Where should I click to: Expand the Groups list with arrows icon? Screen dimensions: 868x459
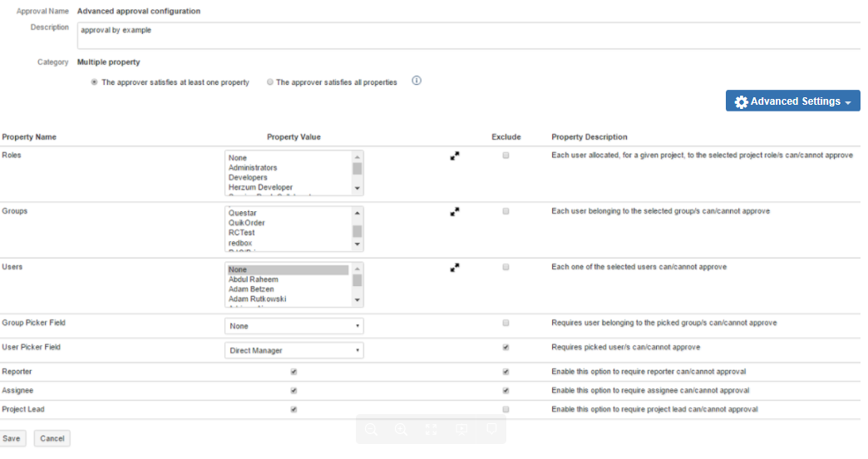click(455, 212)
